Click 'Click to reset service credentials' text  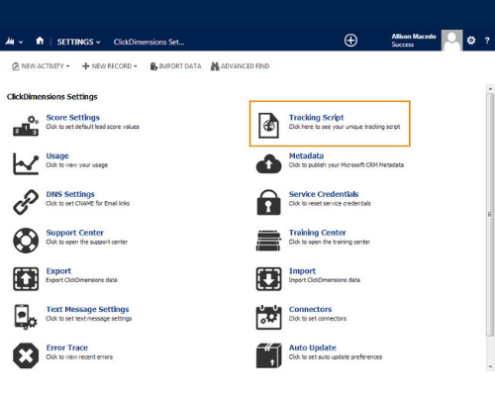click(330, 203)
